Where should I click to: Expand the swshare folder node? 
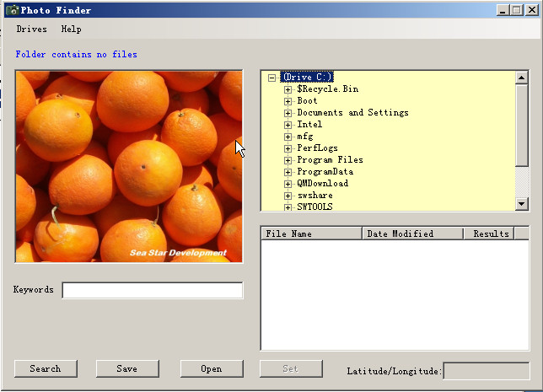pyautogui.click(x=288, y=196)
